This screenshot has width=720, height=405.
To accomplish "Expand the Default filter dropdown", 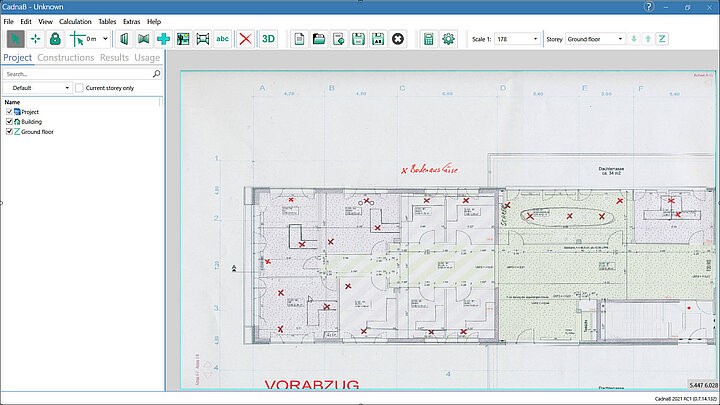I will coord(38,88).
